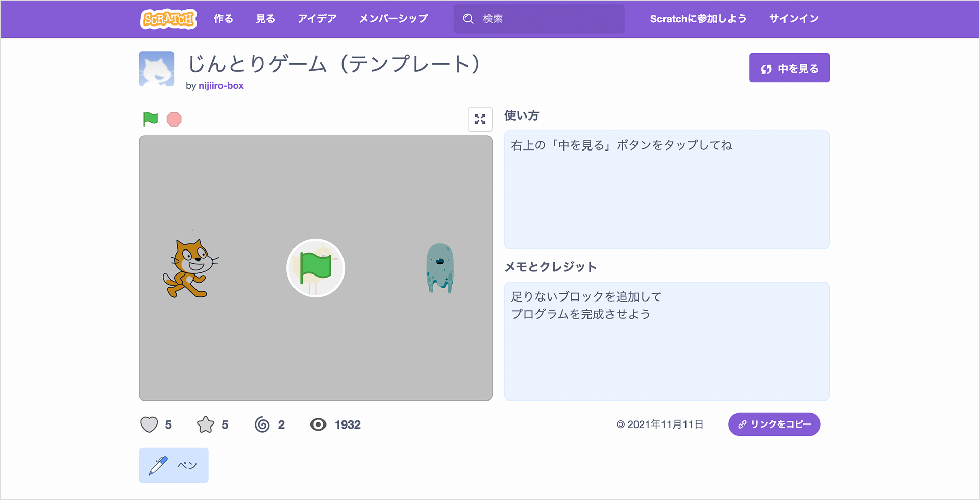Click the small green flag above stage
980x500 pixels.
tap(151, 119)
